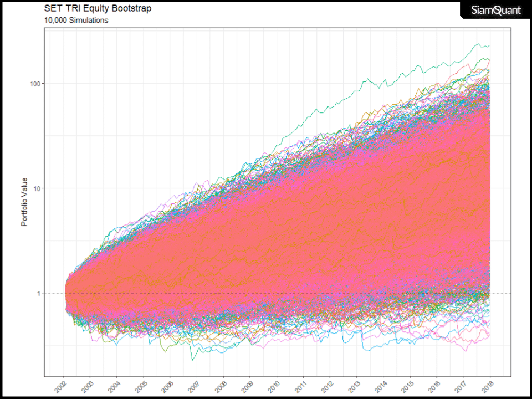Click the SET TRI Equity Bootstrap title
This screenshot has width=532, height=399.
[x=97, y=9]
